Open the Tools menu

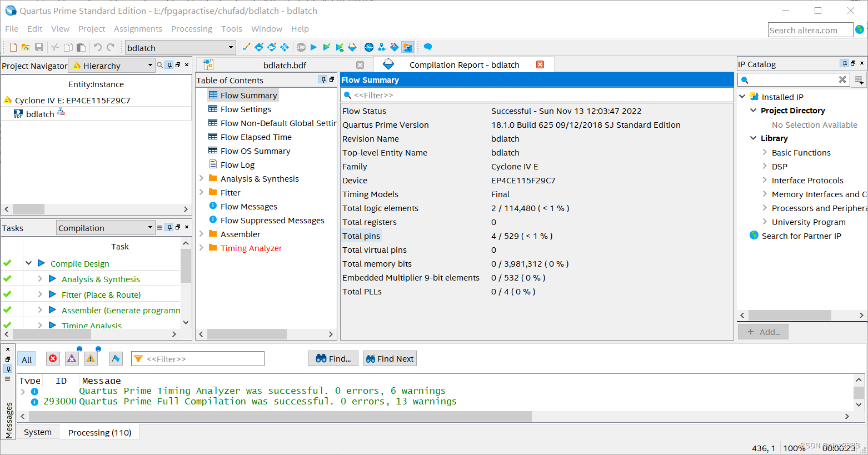232,29
